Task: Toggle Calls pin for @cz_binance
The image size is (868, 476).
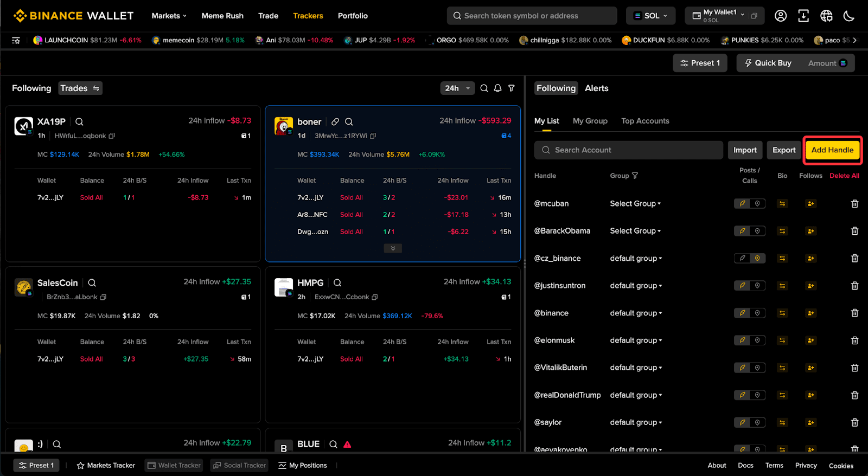Action: coord(757,258)
